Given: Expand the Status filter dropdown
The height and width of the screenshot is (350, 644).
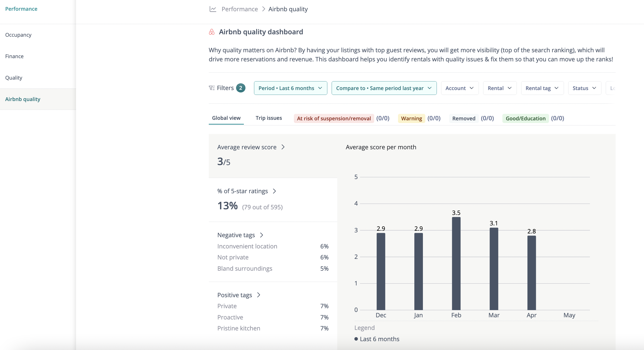Looking at the screenshot, I should [x=585, y=88].
